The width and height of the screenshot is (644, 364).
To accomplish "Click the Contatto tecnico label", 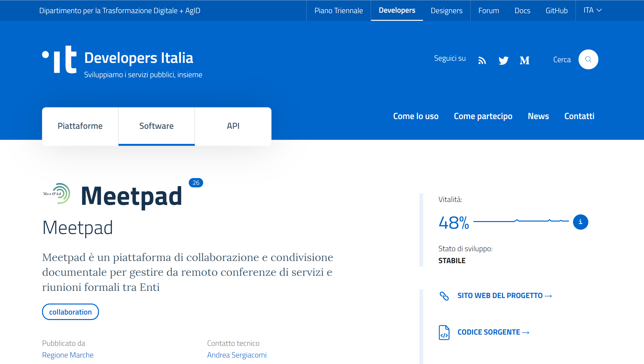I will [x=233, y=343].
